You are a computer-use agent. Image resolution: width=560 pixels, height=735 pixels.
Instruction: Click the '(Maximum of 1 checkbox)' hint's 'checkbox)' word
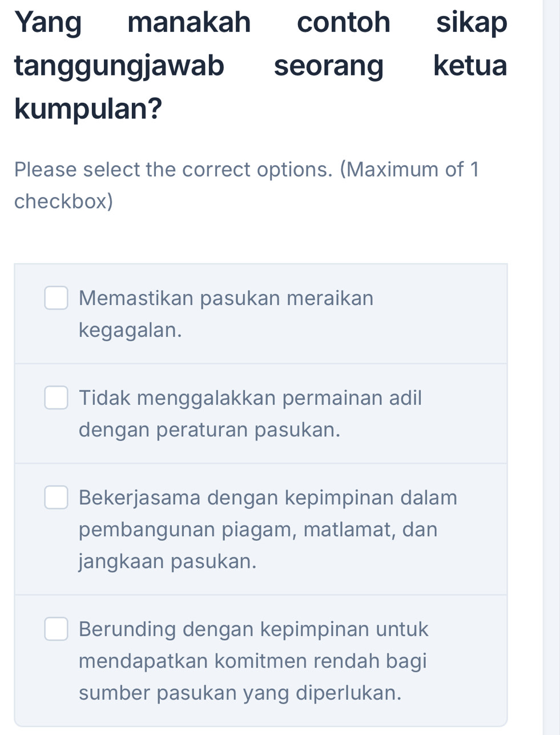pyautogui.click(x=64, y=201)
